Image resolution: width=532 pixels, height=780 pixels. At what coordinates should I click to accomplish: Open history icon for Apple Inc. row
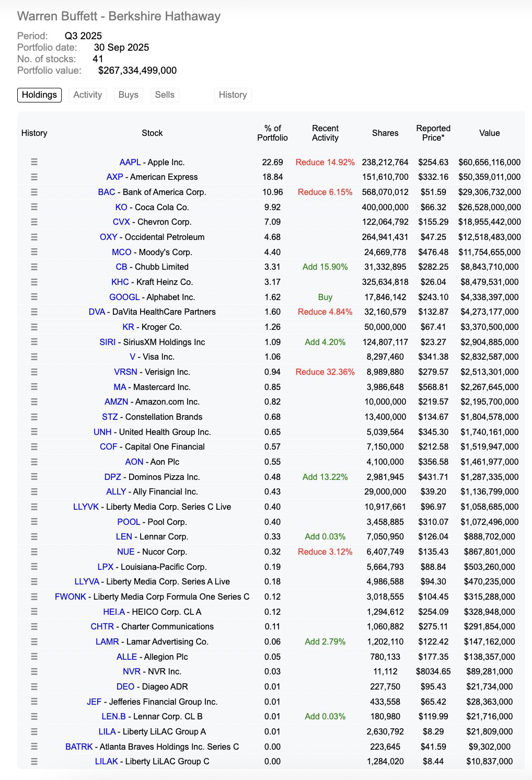(34, 162)
